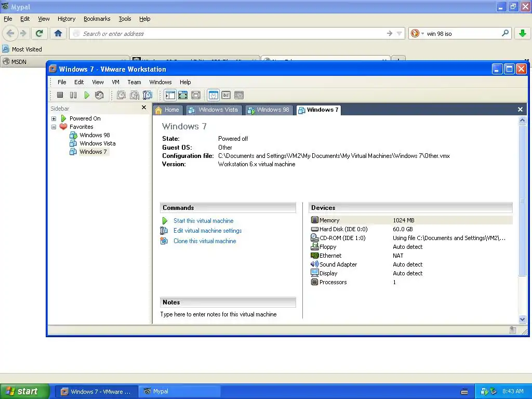Select the Display device
The image size is (532, 399).
411,273
